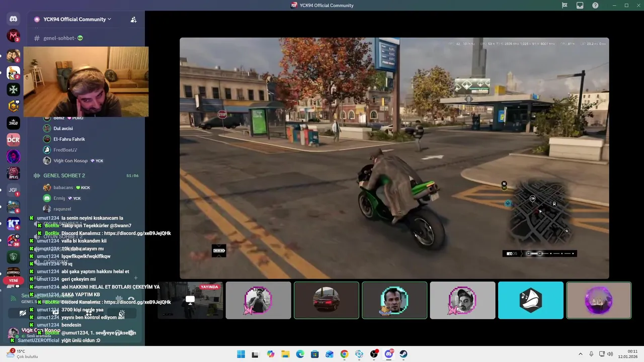644x362 pixels.
Task: Select the man's face avatar participant tile
Action: 394,300
